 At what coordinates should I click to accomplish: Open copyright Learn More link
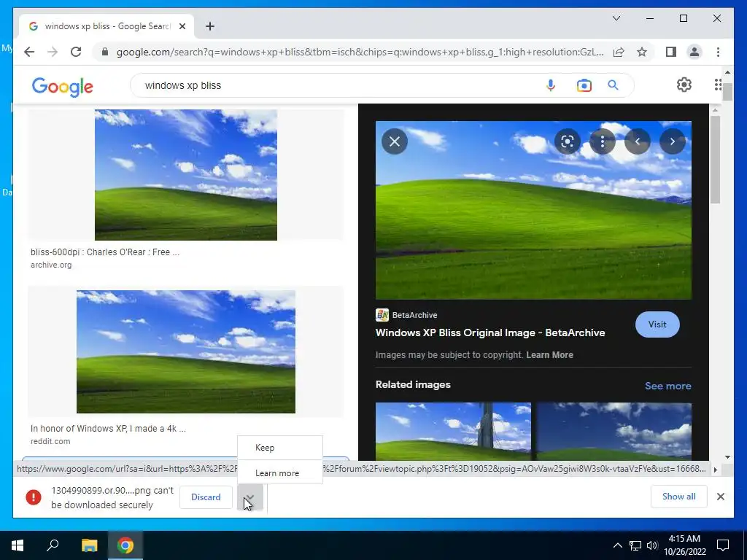[x=549, y=355]
